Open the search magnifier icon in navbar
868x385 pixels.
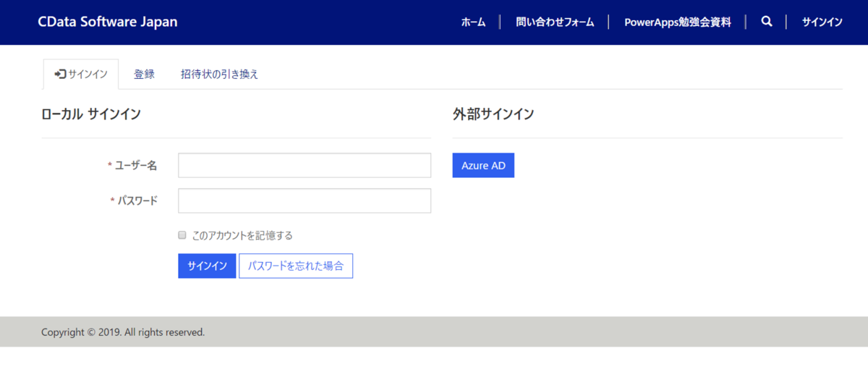(x=767, y=22)
